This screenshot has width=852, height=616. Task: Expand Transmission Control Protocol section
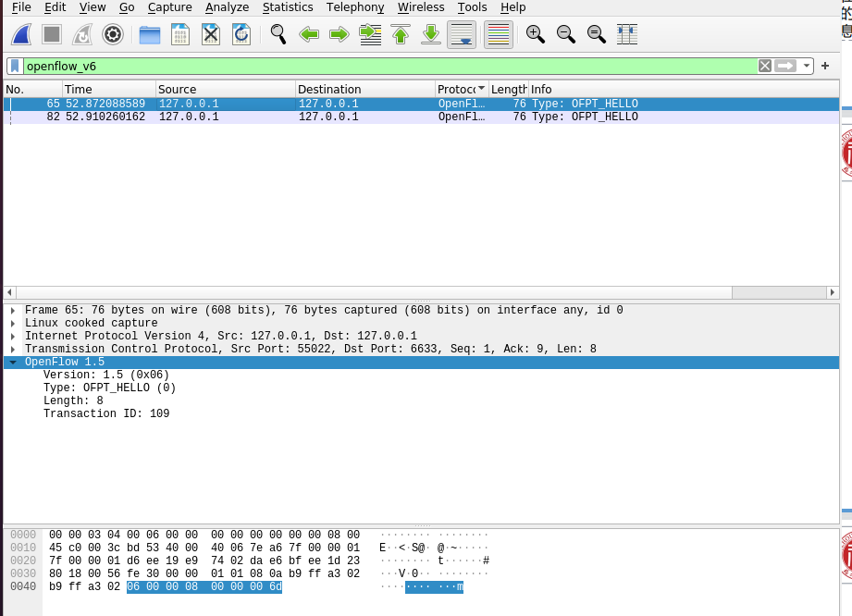point(13,350)
